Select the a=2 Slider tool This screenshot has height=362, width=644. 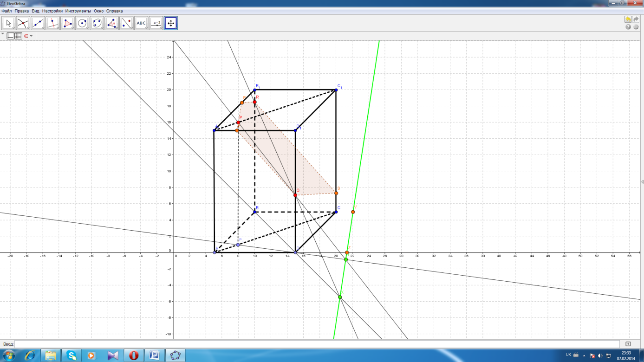[x=156, y=23]
